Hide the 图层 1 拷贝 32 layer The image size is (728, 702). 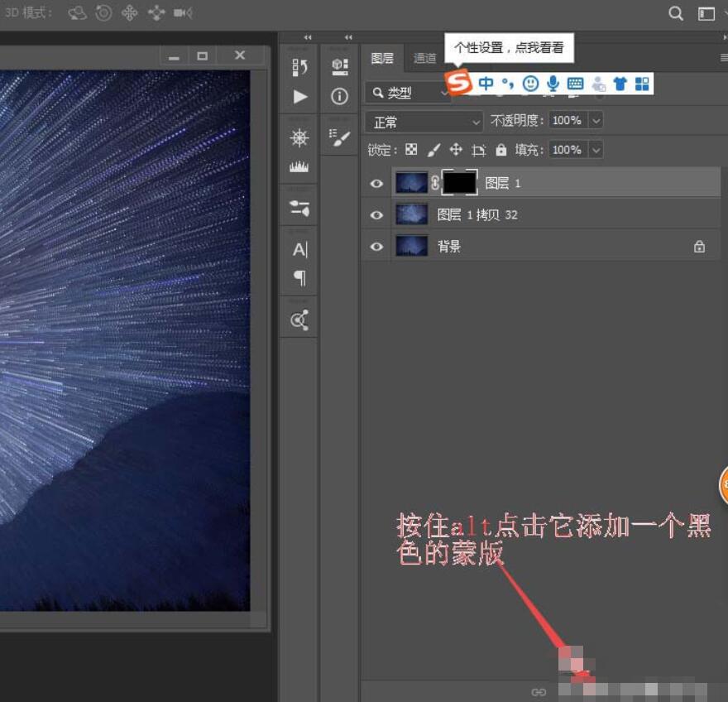pyautogui.click(x=376, y=214)
